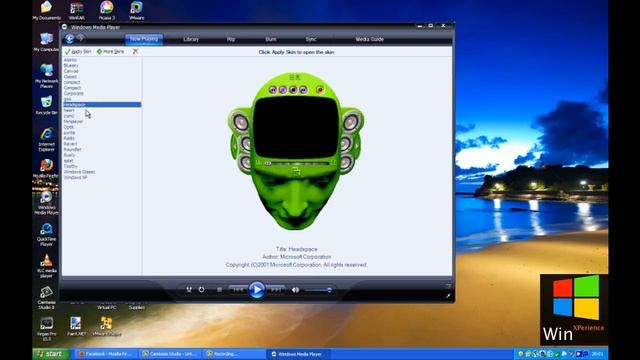Viewport: 640px width, 360px height.
Task: Open the Rip tab
Action: click(231, 39)
